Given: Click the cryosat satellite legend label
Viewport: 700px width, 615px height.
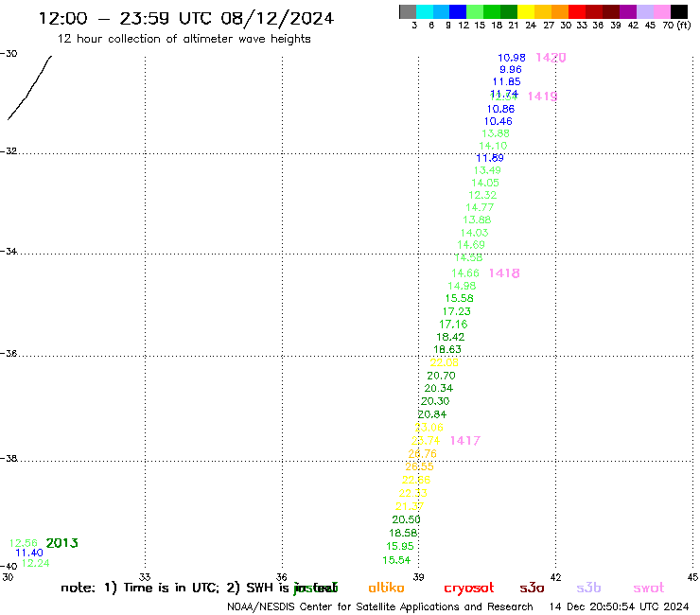Looking at the screenshot, I should click(469, 589).
